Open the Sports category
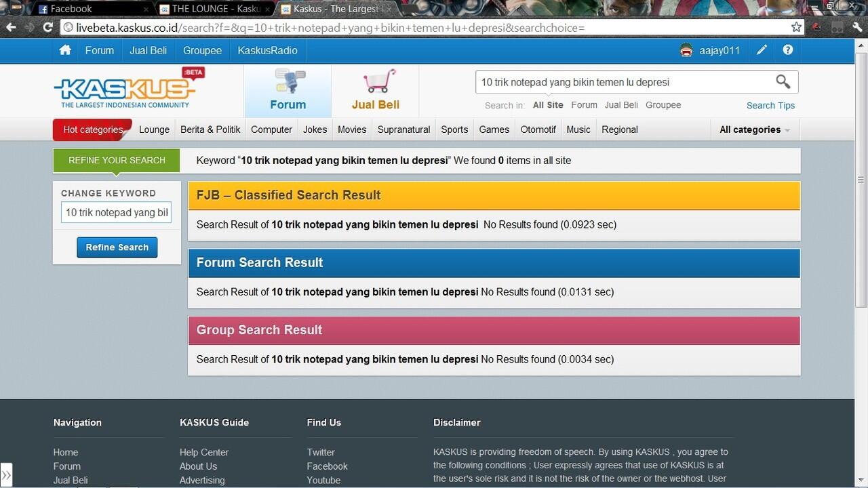 click(x=454, y=129)
